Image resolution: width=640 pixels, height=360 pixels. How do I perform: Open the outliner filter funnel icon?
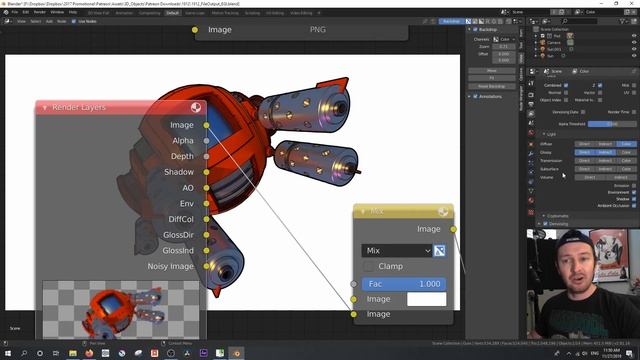tap(623, 21)
